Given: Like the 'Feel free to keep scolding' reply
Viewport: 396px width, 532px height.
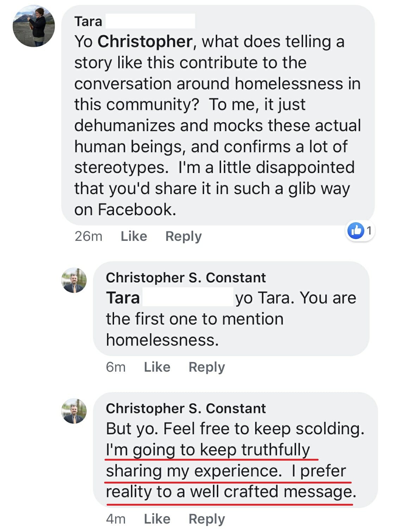Looking at the screenshot, I should [157, 519].
